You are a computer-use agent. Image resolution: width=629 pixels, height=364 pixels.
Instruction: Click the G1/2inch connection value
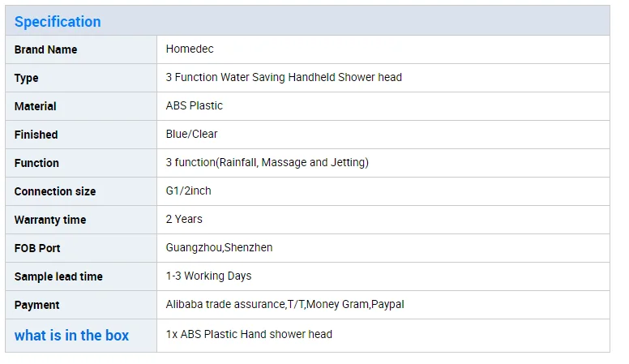point(189,191)
